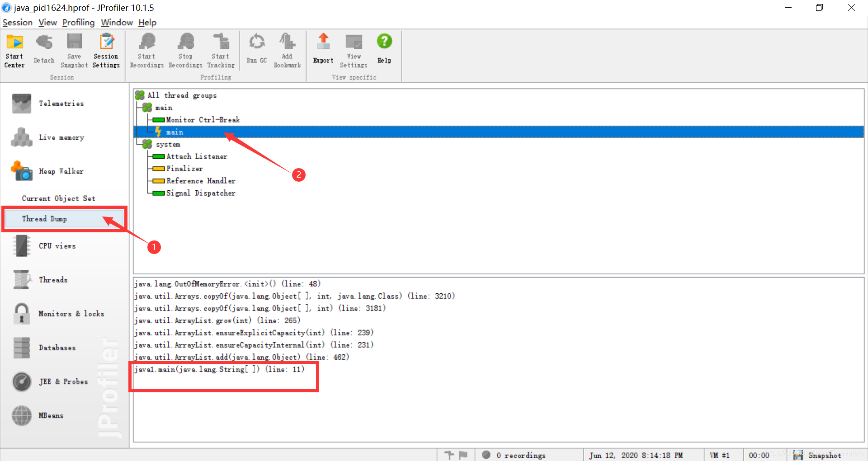Image resolution: width=868 pixels, height=461 pixels.
Task: Click the 0 recordings status text
Action: point(521,455)
